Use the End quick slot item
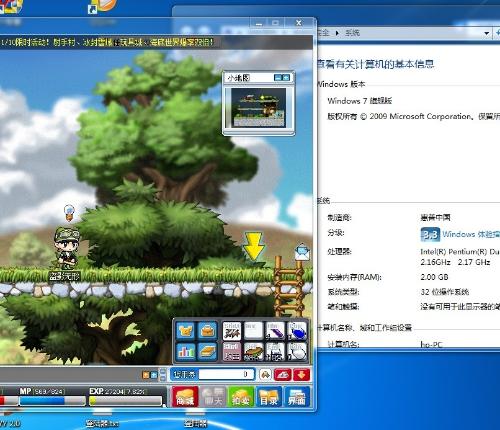 pyautogui.click(x=275, y=351)
